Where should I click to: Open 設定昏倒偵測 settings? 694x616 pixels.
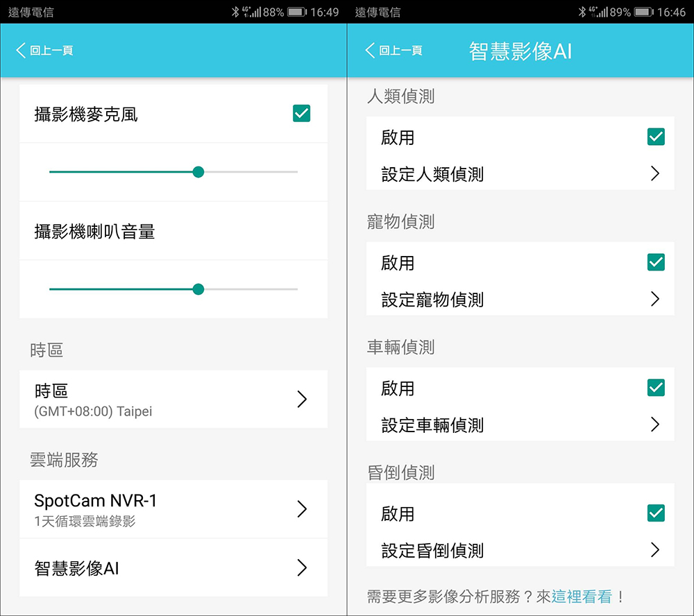pos(520,550)
